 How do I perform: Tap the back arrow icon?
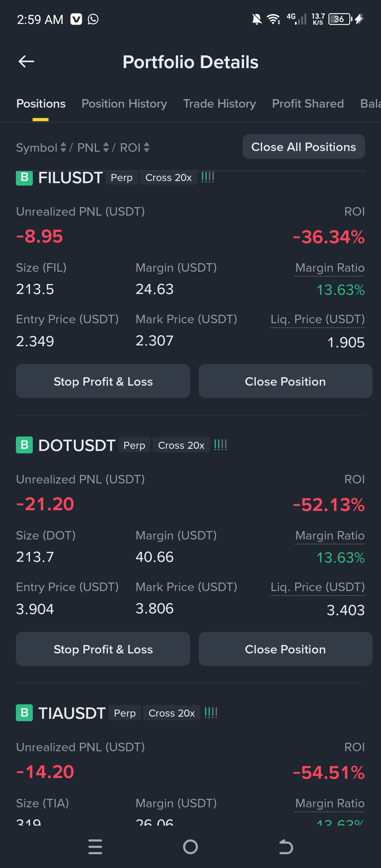pos(26,61)
